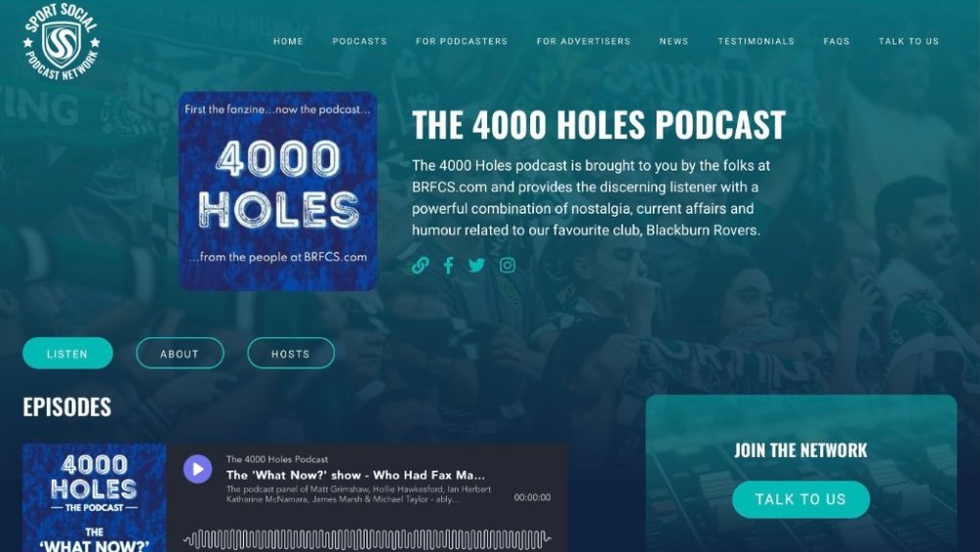Viewport: 980px width, 552px height.
Task: Open the Twitter bird icon
Action: [x=477, y=266]
